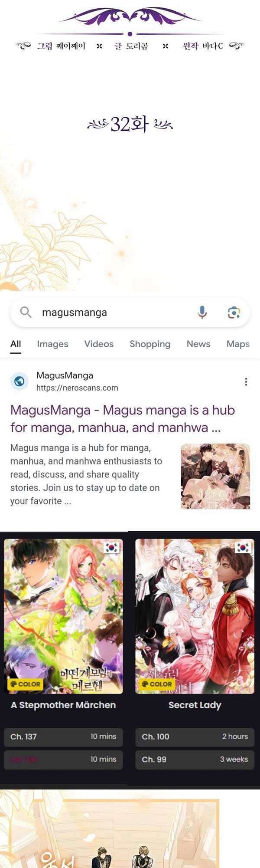The image size is (260, 868).
Task: Click Korean flag on Secret Lady cover
Action: click(x=243, y=547)
